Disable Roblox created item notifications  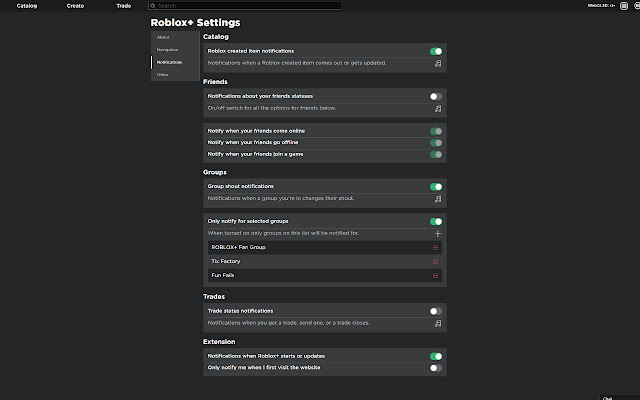pos(435,50)
